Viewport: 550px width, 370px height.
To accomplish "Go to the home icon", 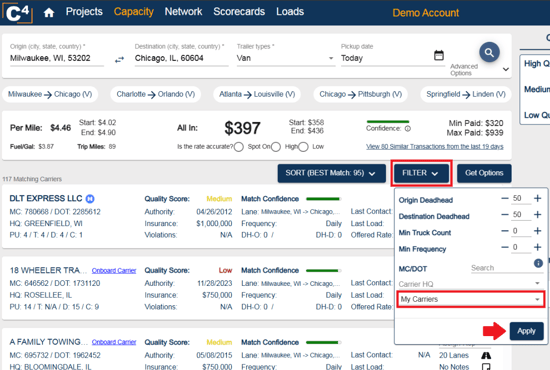I will [49, 13].
